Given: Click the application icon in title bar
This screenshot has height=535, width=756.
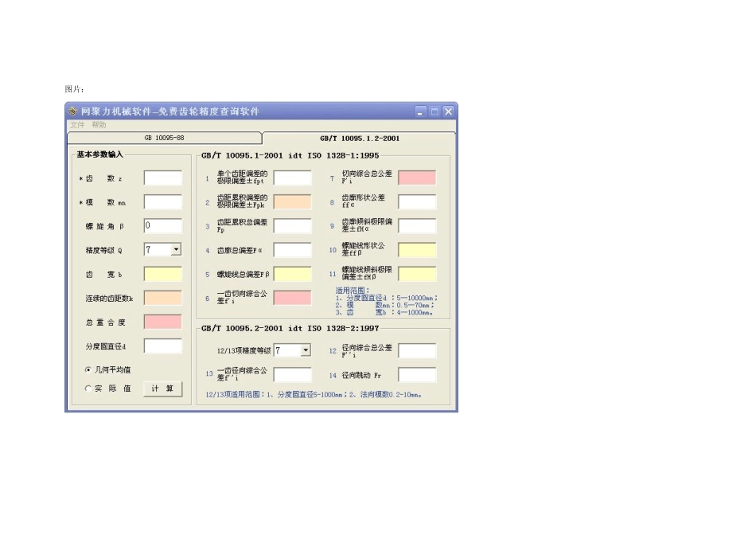Looking at the screenshot, I should coord(72,111).
